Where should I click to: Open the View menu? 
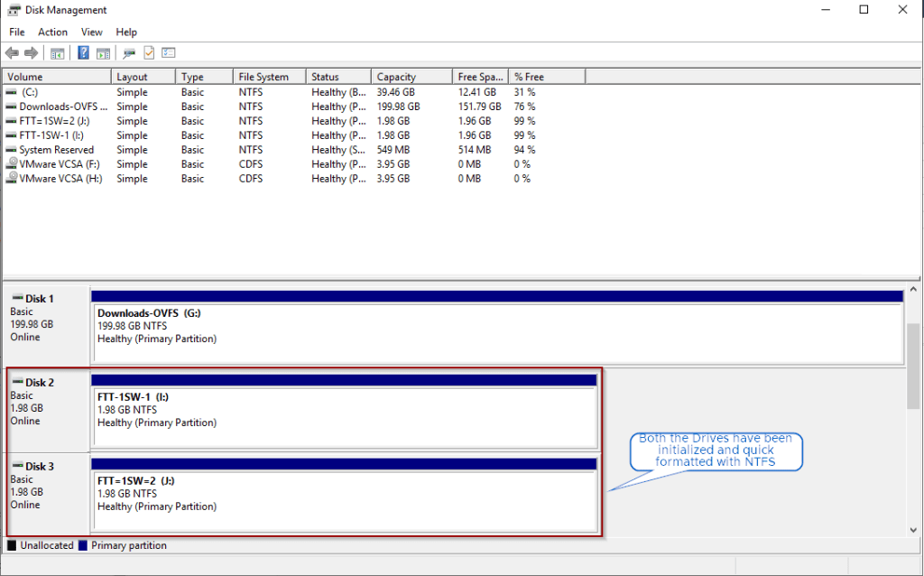[x=92, y=33]
